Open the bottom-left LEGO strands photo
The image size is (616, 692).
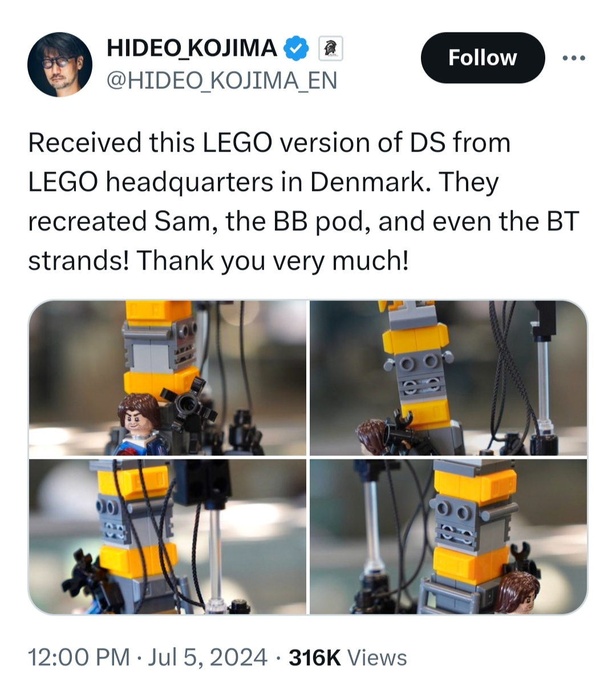pos(168,536)
